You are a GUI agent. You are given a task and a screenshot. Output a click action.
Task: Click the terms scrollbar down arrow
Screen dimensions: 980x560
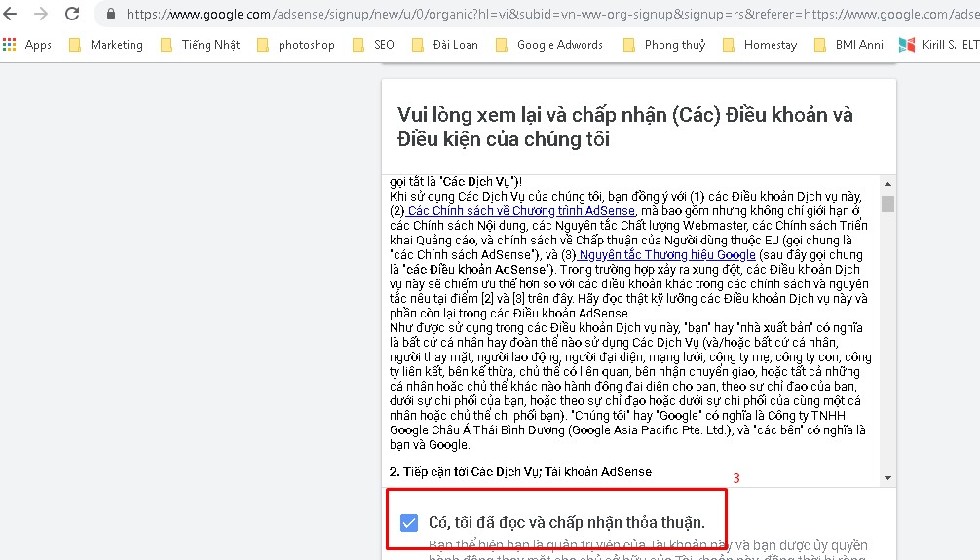(887, 478)
